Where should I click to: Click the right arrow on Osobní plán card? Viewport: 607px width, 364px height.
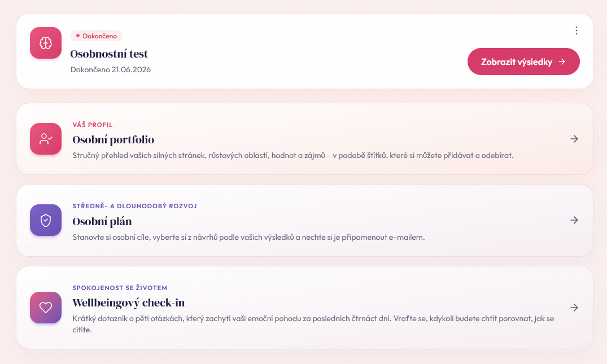tap(574, 220)
